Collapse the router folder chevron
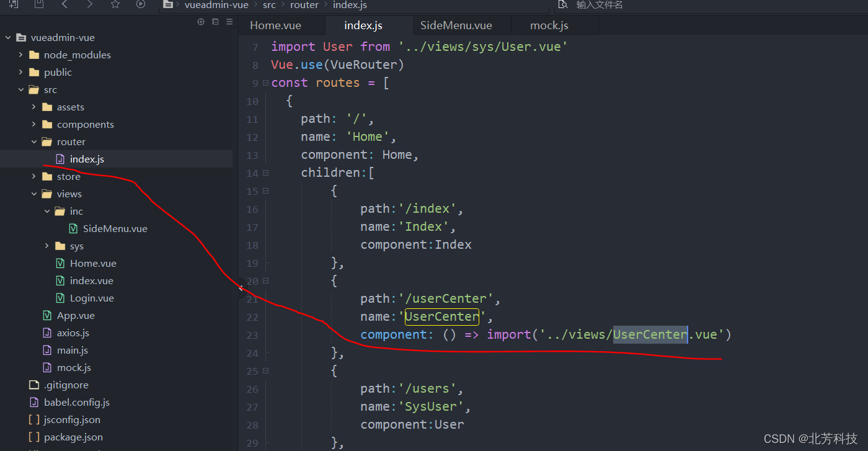This screenshot has height=451, width=868. [x=34, y=141]
